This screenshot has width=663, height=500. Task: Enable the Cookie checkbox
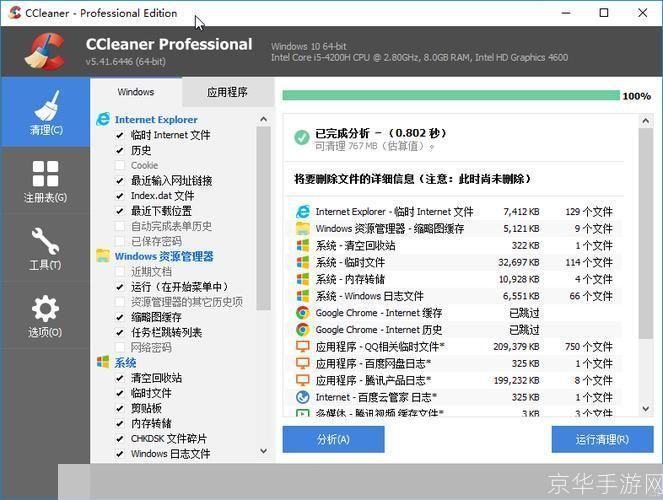point(120,165)
